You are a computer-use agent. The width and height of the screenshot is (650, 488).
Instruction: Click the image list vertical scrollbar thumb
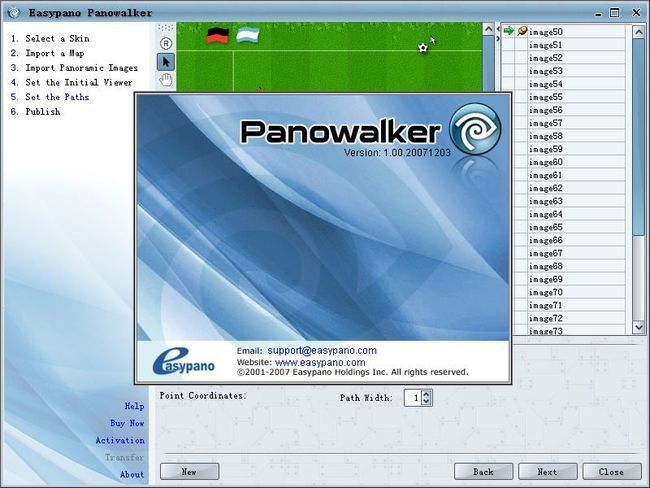click(x=639, y=136)
